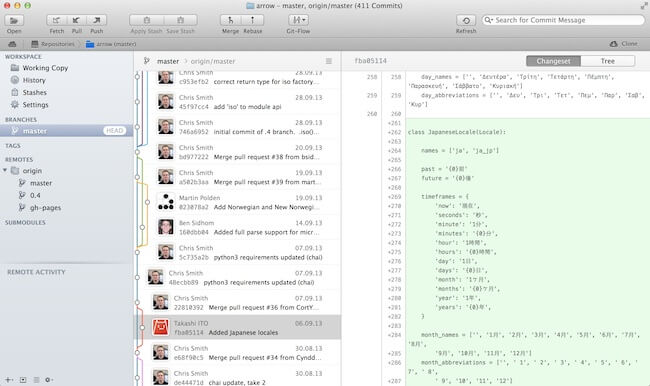Select the 0.4 remote branch

point(66,195)
